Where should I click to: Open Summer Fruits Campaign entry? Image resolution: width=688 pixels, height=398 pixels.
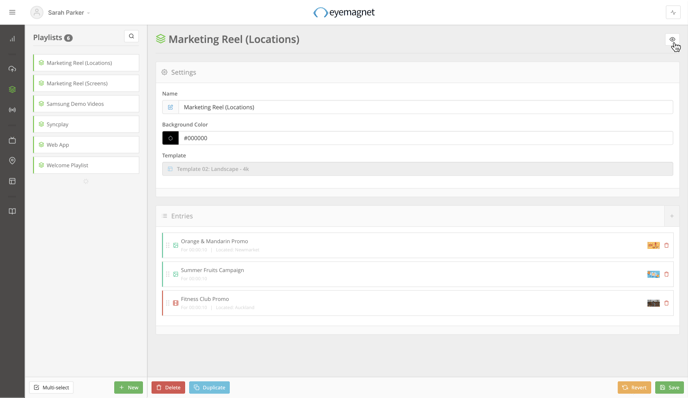417,274
